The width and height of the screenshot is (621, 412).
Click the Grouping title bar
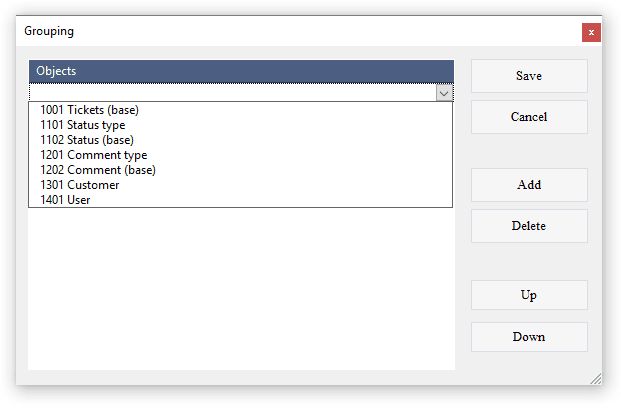(300, 32)
